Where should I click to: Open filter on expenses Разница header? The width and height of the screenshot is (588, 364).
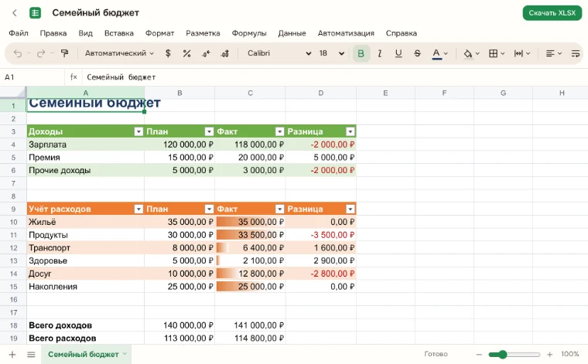(x=350, y=209)
